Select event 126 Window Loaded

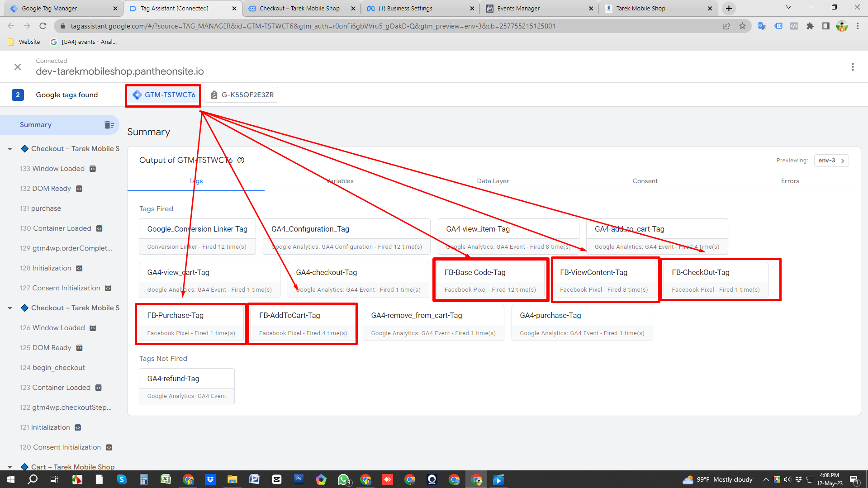(x=60, y=328)
